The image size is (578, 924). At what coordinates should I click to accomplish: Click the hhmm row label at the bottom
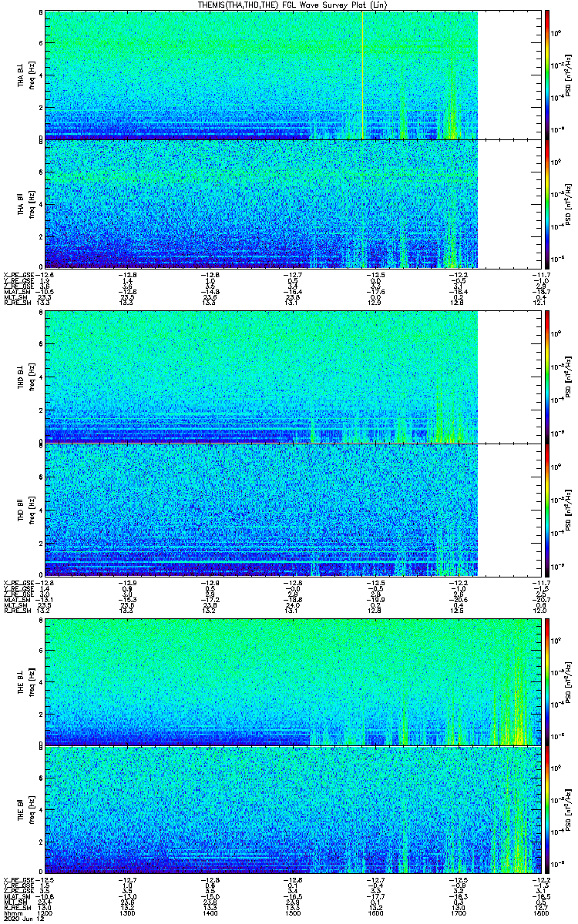coord(12,913)
